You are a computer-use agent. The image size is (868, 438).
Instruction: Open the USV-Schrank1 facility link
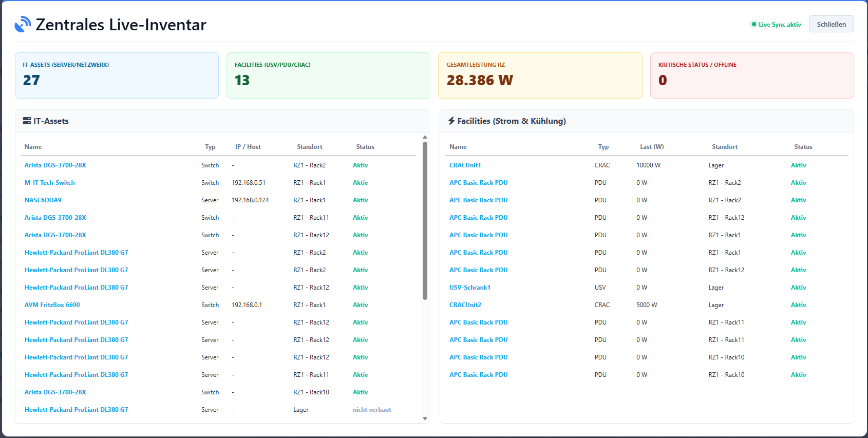pos(470,288)
